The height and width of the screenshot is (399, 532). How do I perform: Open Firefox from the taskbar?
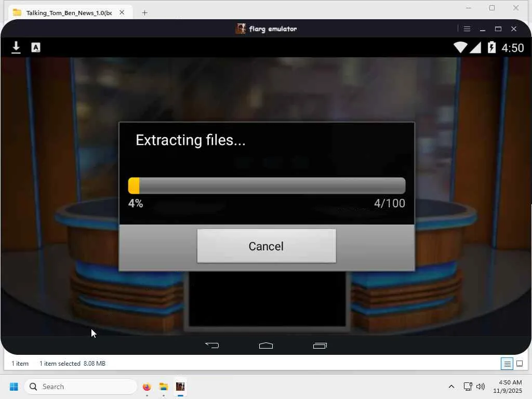pyautogui.click(x=147, y=387)
